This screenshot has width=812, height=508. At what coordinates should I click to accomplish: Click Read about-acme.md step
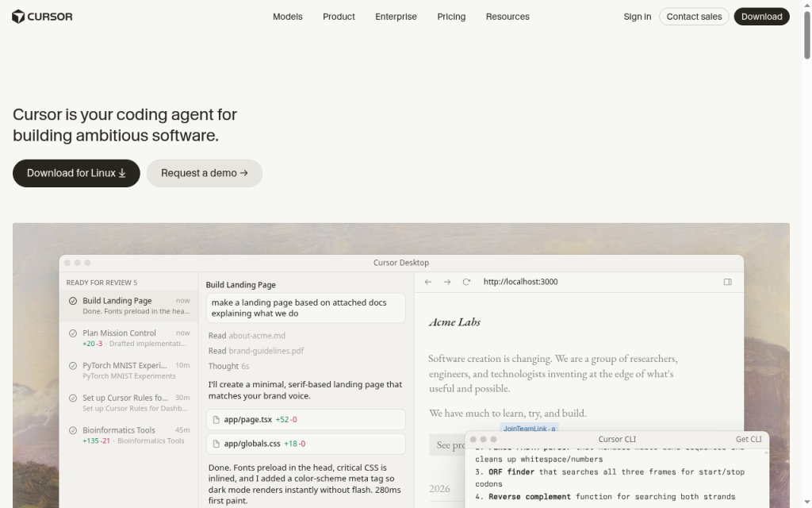(247, 336)
